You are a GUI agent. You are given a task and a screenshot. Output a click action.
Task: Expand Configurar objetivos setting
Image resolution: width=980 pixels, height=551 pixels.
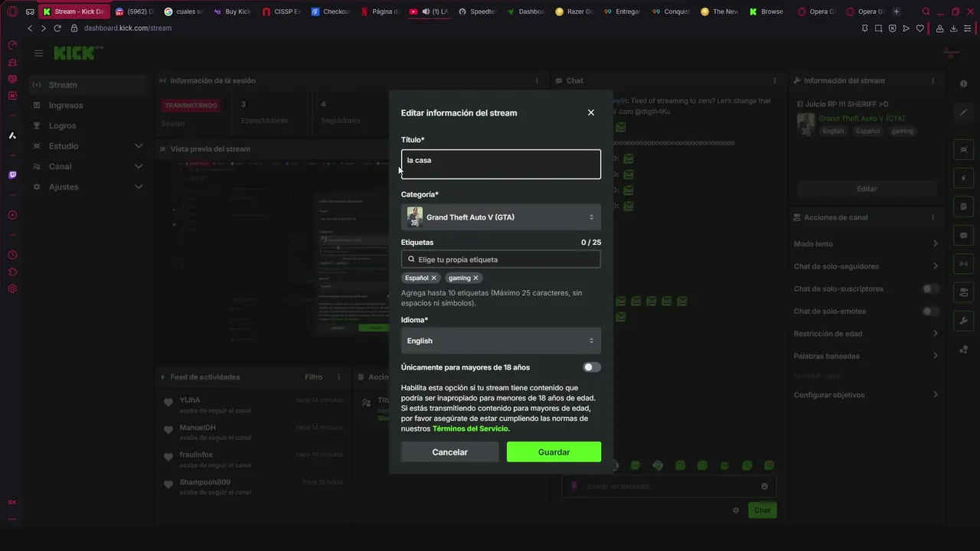coord(866,395)
